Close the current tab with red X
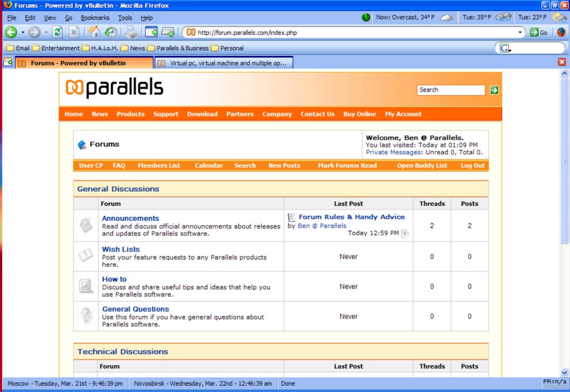Image resolution: width=570 pixels, height=392 pixels. 562,62
